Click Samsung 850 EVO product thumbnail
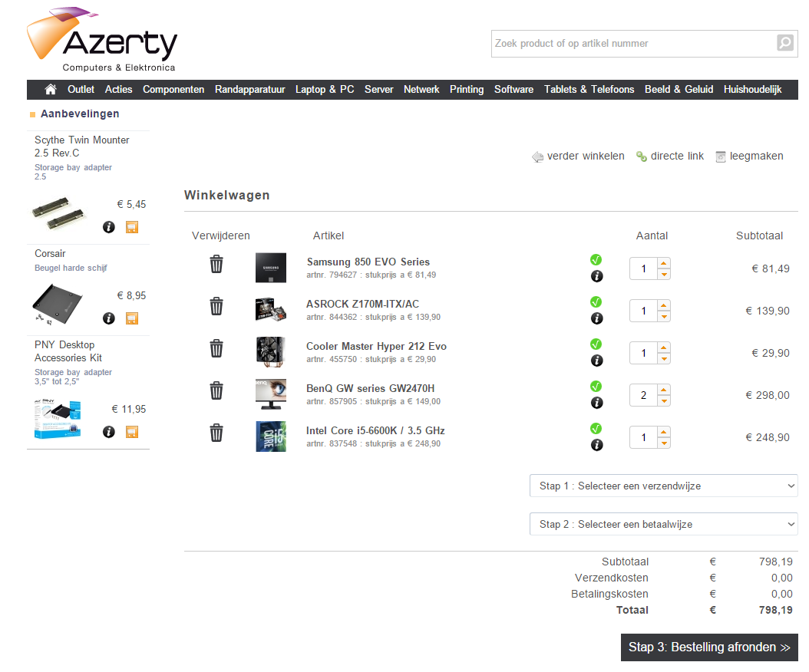 pos(271,267)
